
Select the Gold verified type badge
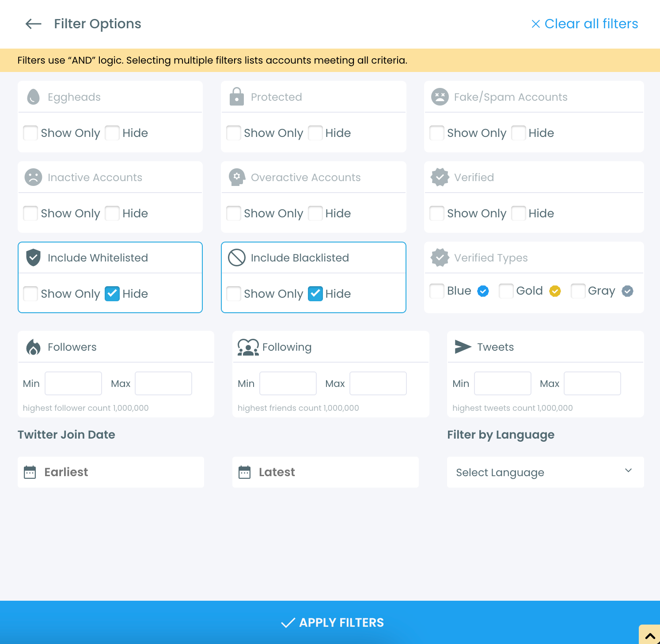coord(506,291)
